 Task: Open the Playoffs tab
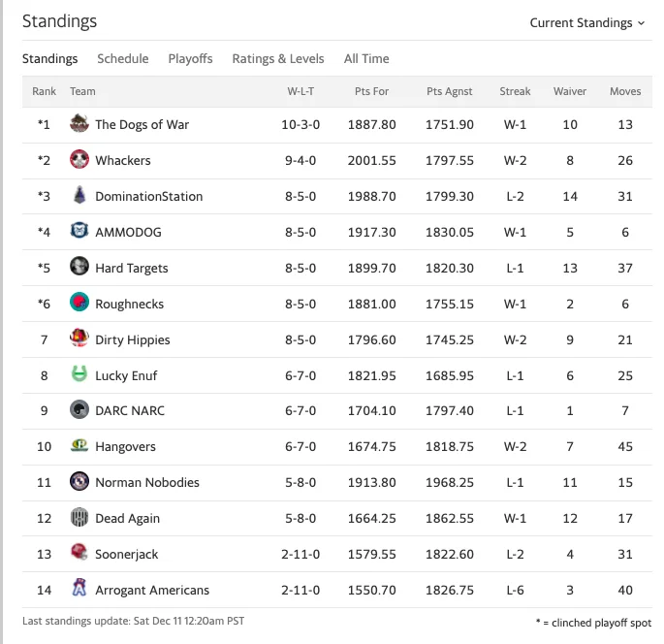[190, 58]
